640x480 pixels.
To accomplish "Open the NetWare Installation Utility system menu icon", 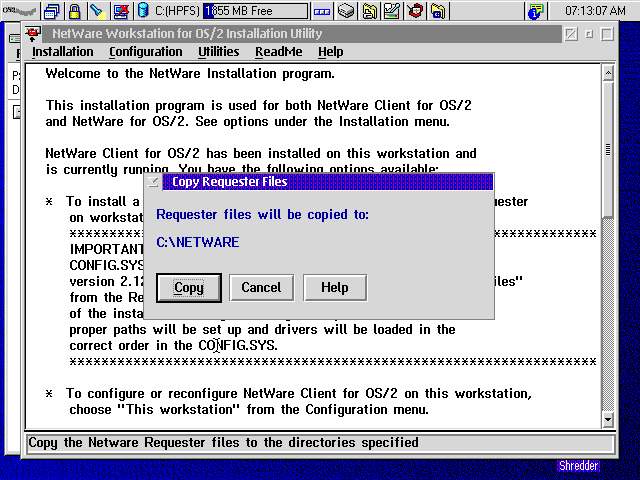I will coord(33,34).
